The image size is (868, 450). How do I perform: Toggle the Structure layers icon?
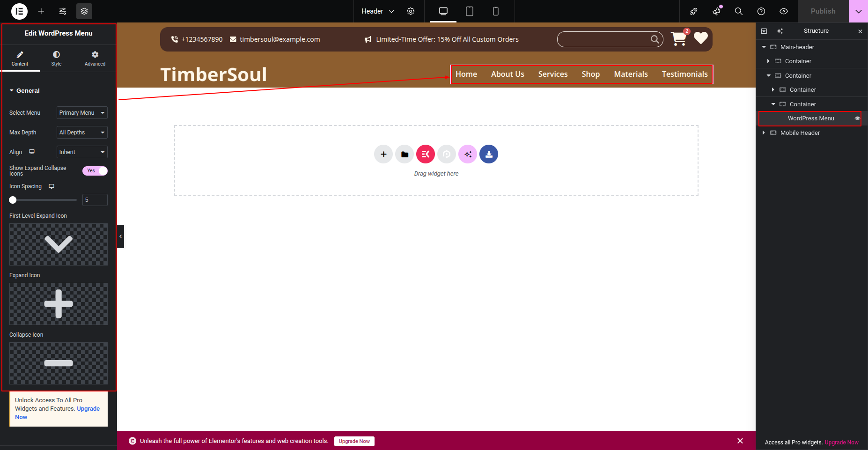pos(84,11)
